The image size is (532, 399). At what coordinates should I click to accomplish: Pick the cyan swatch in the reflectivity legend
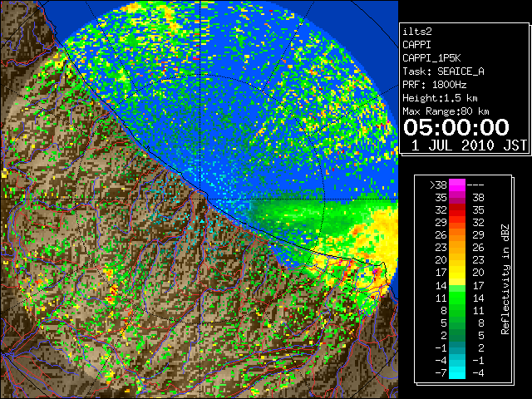[457, 372]
